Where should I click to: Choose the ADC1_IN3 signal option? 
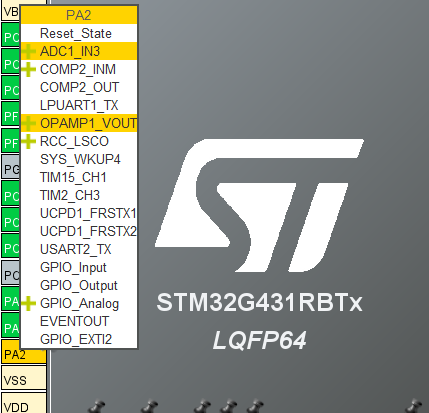pyautogui.click(x=79, y=51)
